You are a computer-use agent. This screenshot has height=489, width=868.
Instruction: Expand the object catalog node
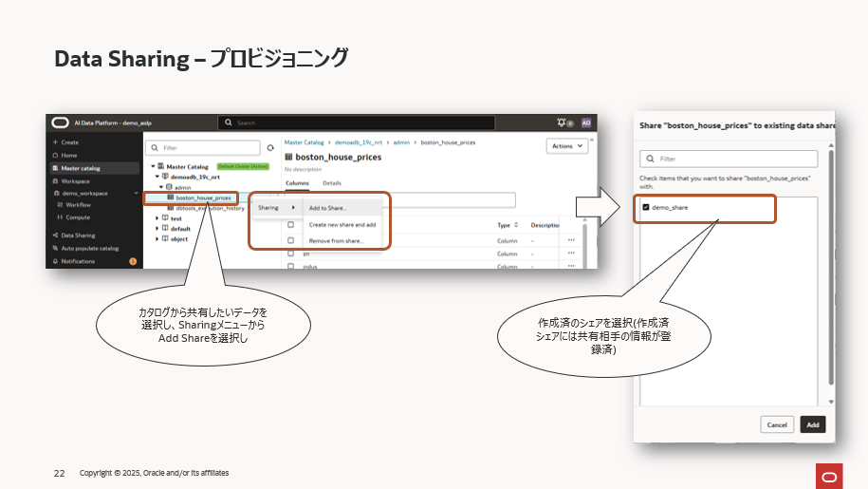pos(157,239)
